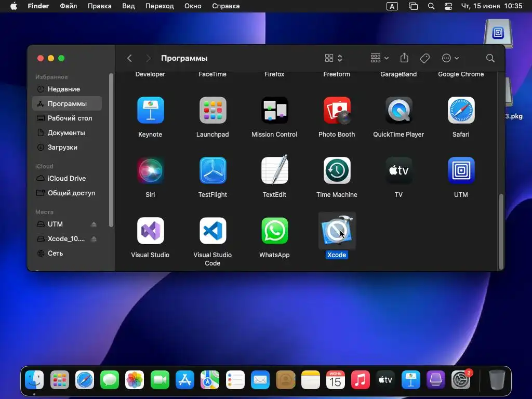Select the TextEdit app icon
The image size is (532, 399).
274,170
